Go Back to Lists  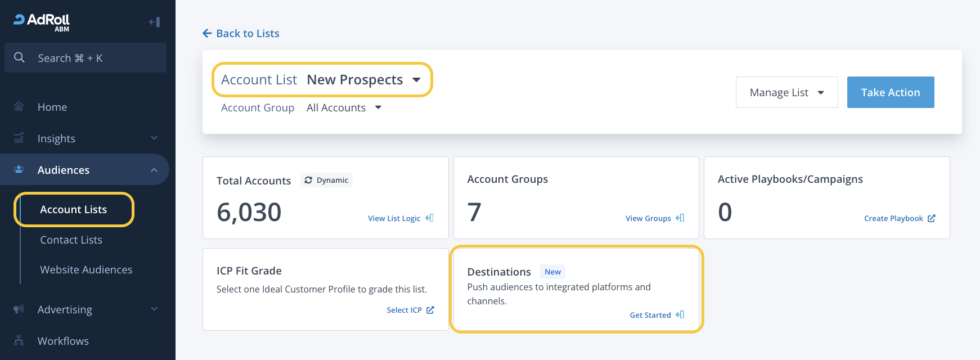pos(241,33)
